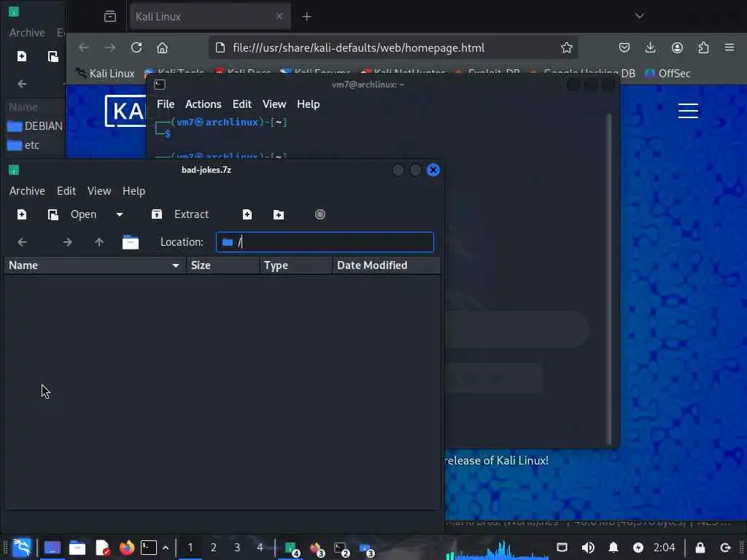Open the File menu in the terminal window
Viewport: 747px width, 560px height.
[166, 104]
